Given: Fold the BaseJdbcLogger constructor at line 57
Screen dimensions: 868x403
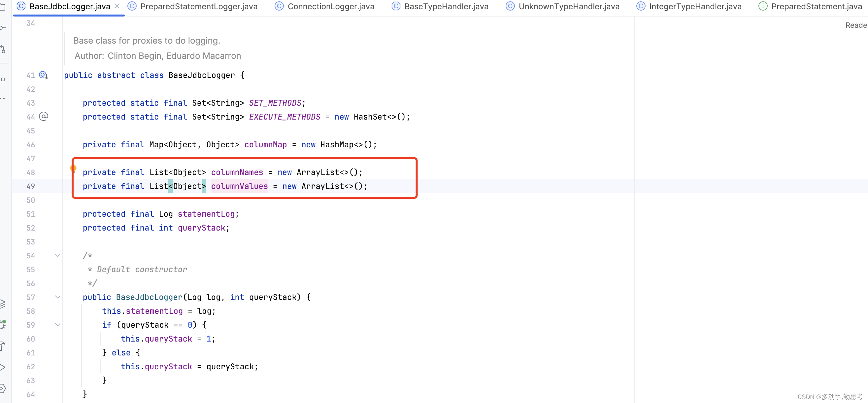Looking at the screenshot, I should point(58,297).
